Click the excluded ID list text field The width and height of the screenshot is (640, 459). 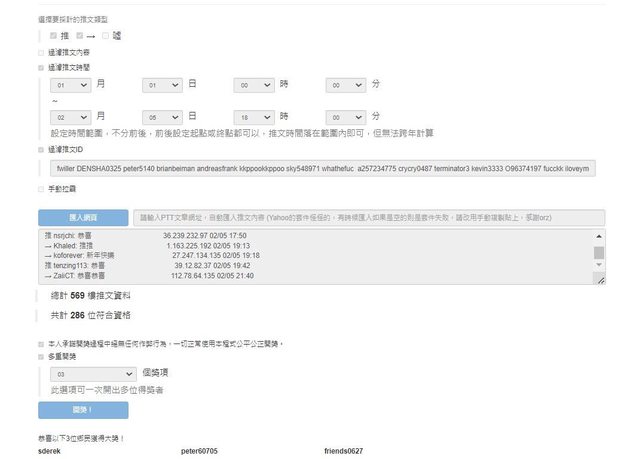[326, 168]
